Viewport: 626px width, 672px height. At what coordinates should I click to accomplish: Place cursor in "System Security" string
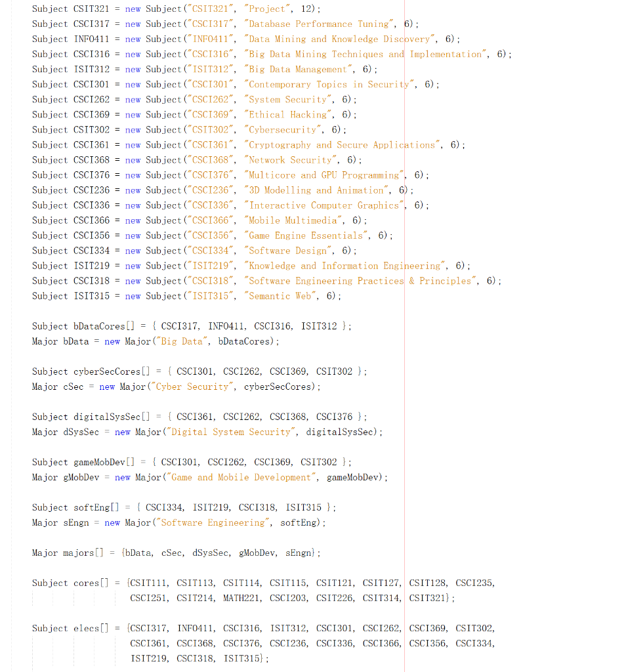coord(288,100)
